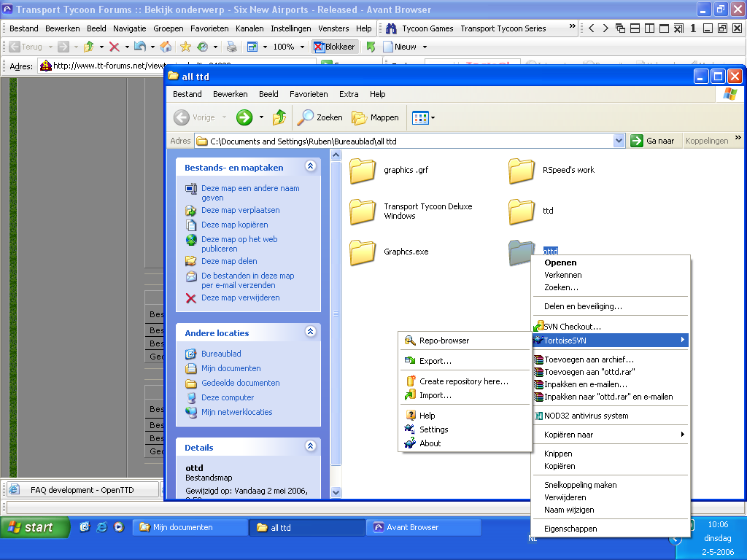Click Zoeken search button in Explorer

(320, 117)
